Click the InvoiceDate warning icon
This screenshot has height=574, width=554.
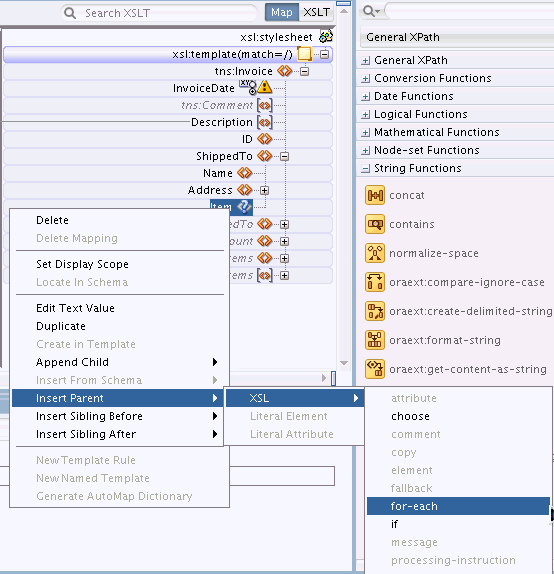[x=264, y=87]
